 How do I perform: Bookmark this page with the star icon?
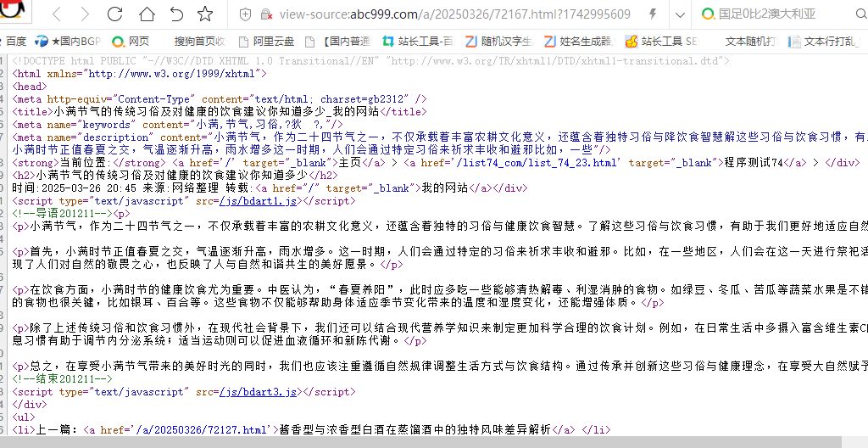[205, 14]
